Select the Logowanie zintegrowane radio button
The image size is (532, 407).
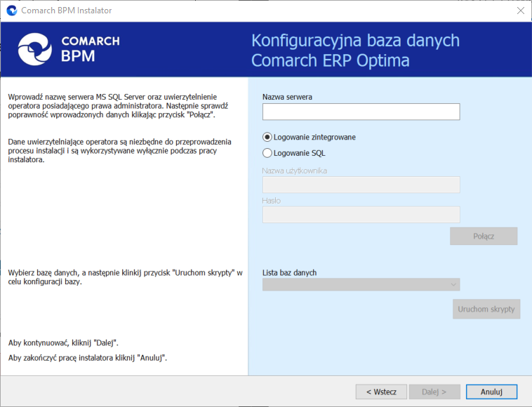(267, 137)
